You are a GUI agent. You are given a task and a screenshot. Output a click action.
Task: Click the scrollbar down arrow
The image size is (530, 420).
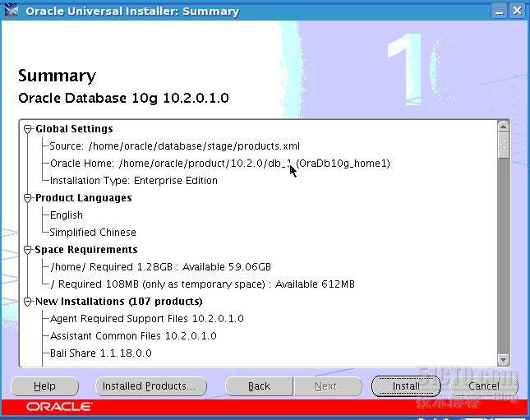[504, 360]
